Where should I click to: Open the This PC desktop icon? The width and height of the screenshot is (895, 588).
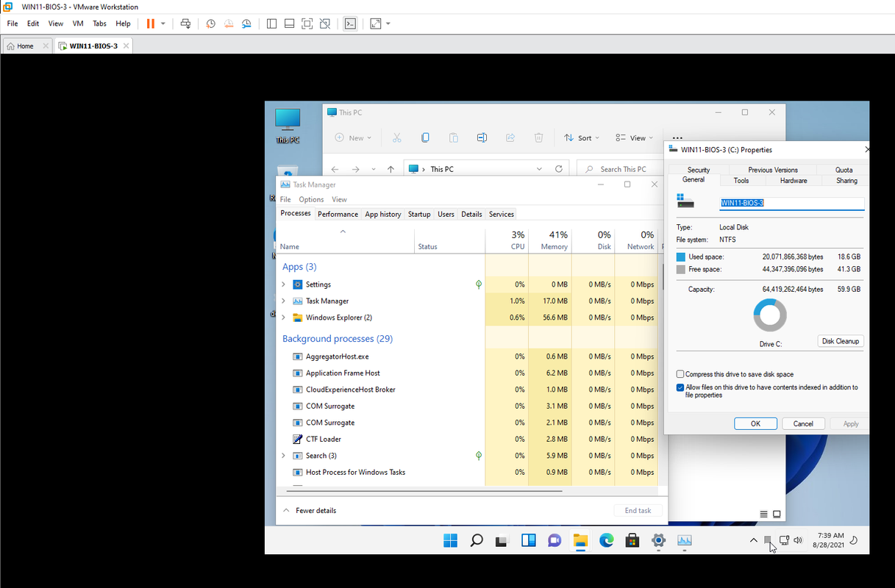(288, 125)
